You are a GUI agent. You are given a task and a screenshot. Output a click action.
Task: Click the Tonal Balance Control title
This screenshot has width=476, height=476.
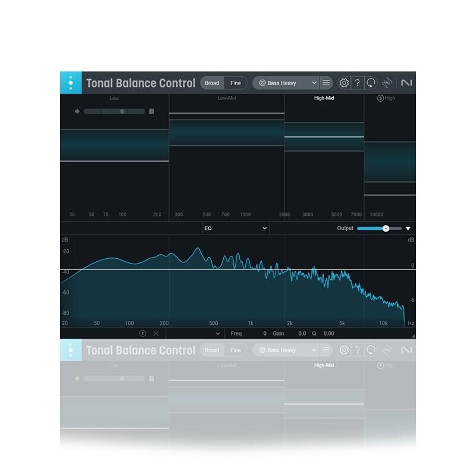pyautogui.click(x=141, y=83)
